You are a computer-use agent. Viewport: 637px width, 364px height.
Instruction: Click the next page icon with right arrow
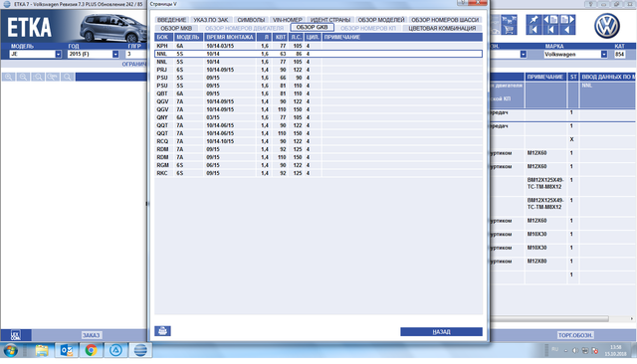point(567,20)
